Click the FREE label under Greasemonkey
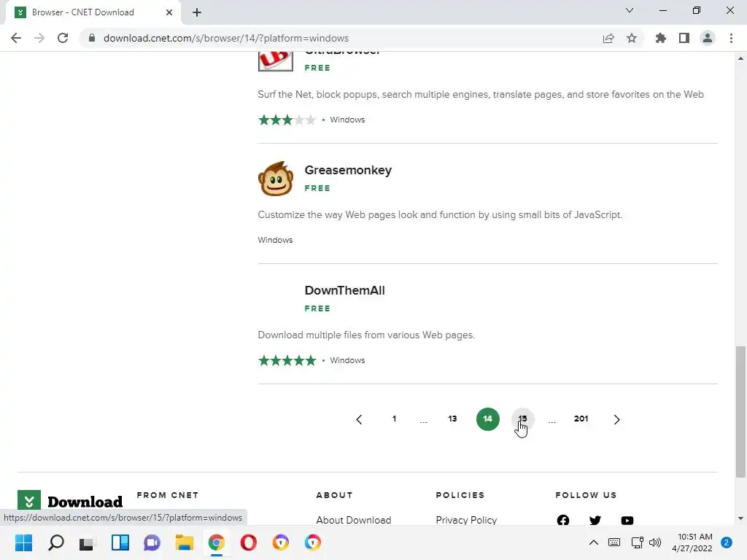This screenshot has height=560, width=747. (x=317, y=188)
